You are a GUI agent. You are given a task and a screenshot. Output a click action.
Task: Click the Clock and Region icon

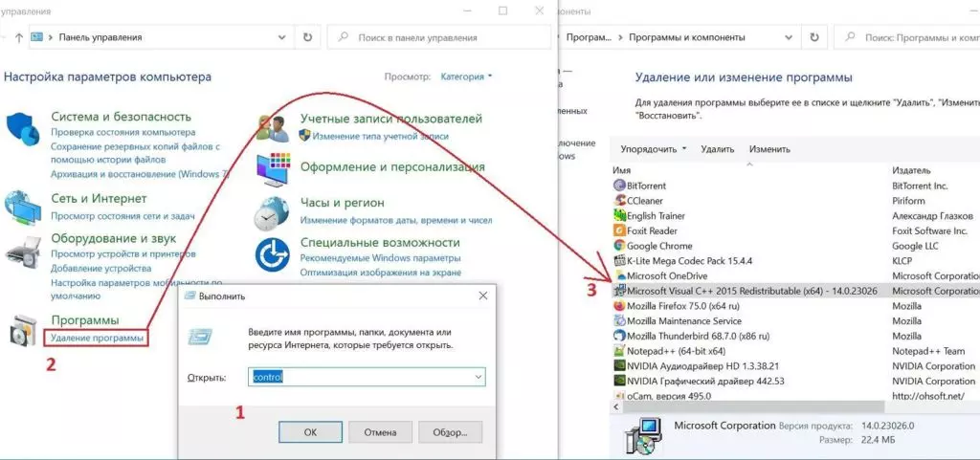point(272,213)
